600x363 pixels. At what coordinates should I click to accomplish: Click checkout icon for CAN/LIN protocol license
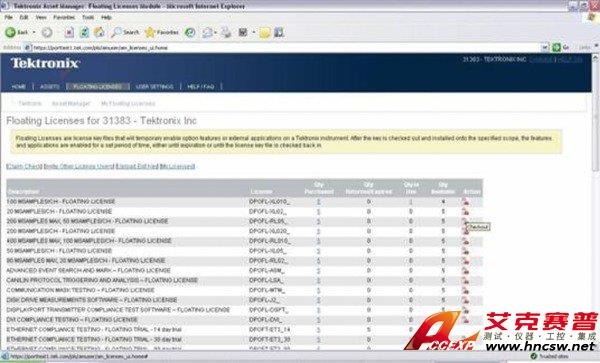click(465, 280)
